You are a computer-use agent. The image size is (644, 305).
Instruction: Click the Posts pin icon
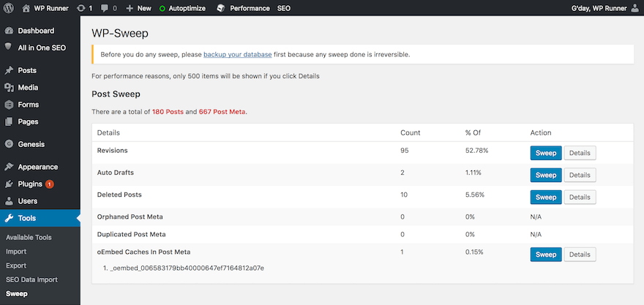pyautogui.click(x=9, y=71)
